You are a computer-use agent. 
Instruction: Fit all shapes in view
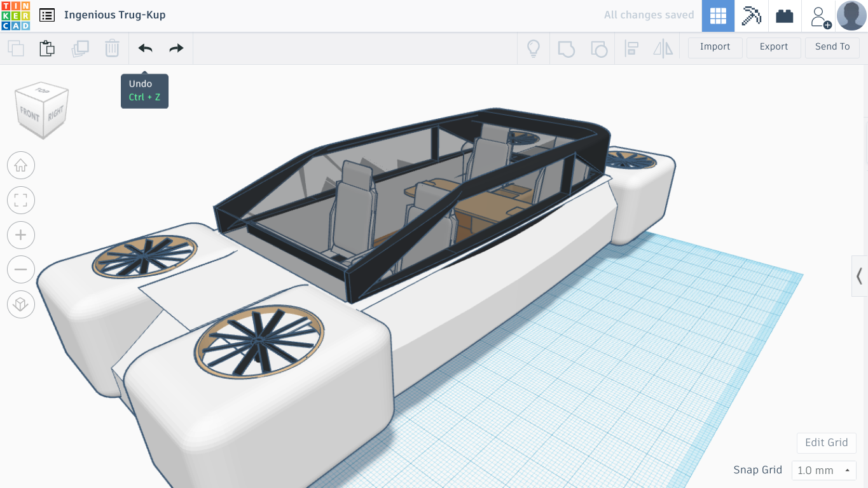click(21, 200)
